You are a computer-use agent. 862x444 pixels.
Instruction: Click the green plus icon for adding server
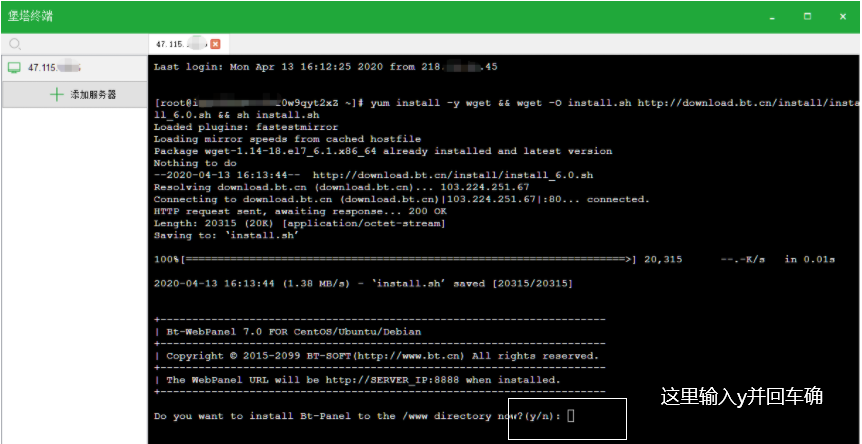coord(57,95)
